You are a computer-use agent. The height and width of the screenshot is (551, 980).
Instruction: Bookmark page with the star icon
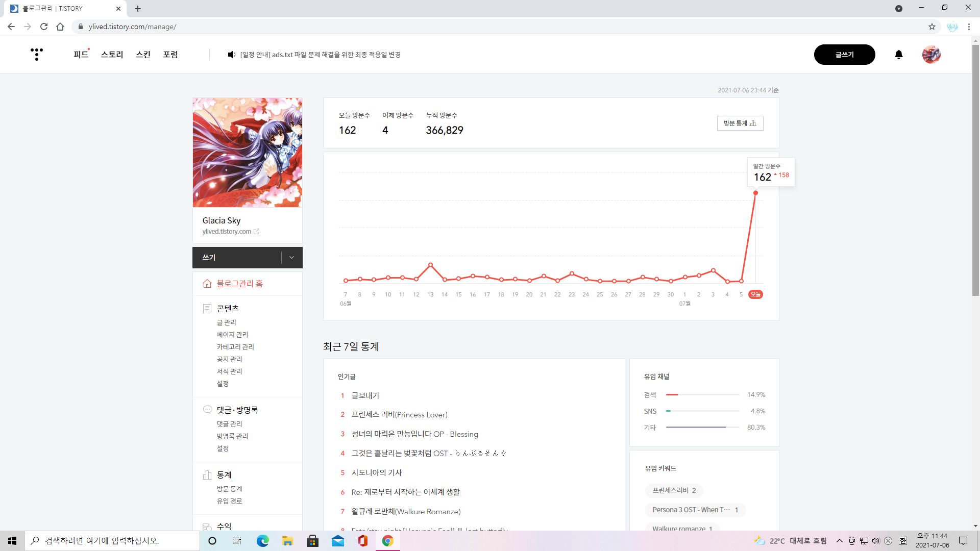[x=932, y=27]
